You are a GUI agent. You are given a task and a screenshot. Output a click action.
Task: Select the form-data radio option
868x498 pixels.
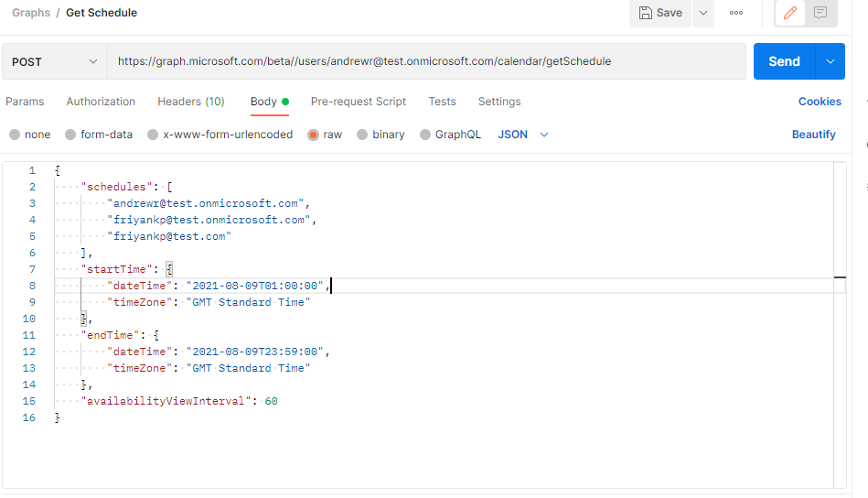coord(70,135)
